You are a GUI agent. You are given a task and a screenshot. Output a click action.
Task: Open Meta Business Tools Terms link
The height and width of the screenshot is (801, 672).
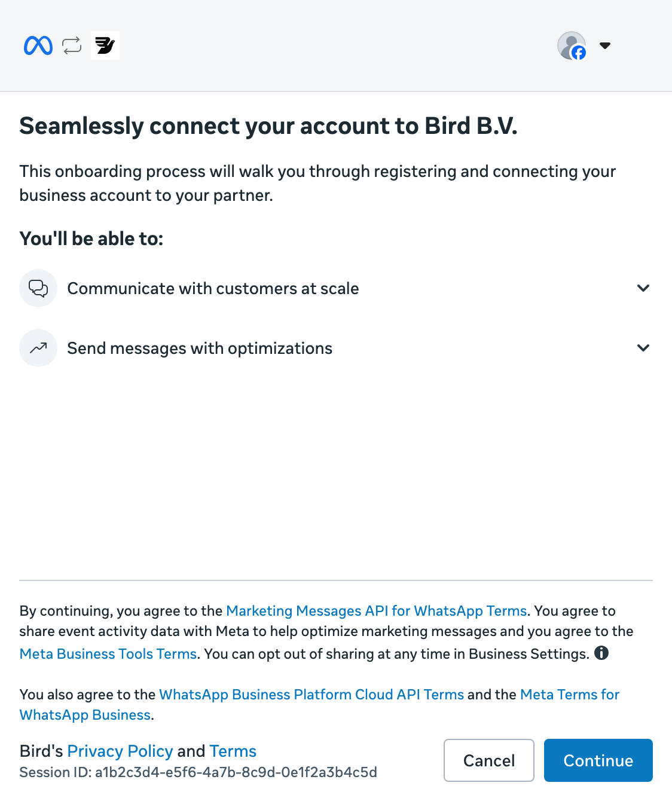click(108, 654)
